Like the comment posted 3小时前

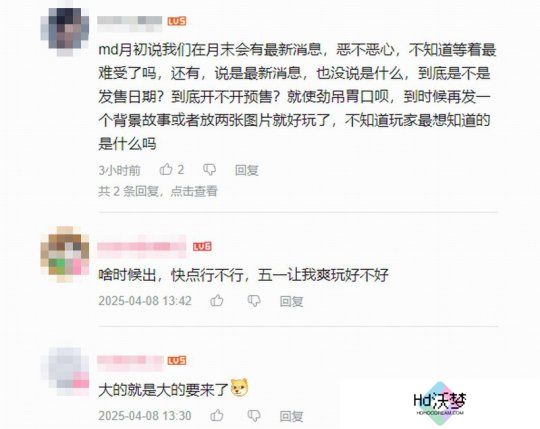166,169
